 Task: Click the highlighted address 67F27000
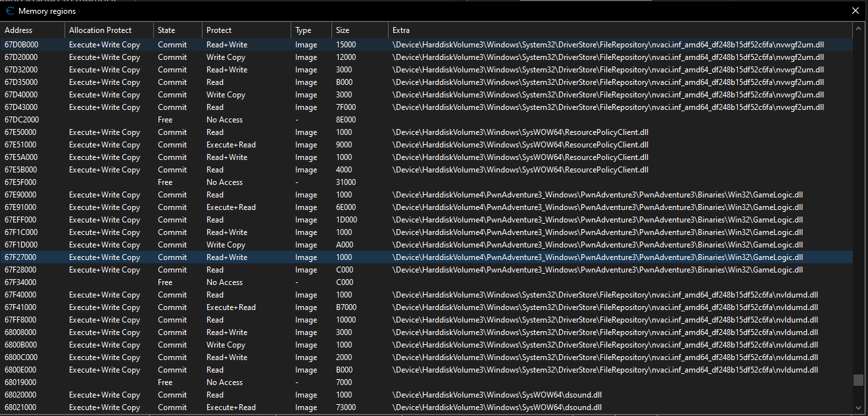pyautogui.click(x=21, y=257)
